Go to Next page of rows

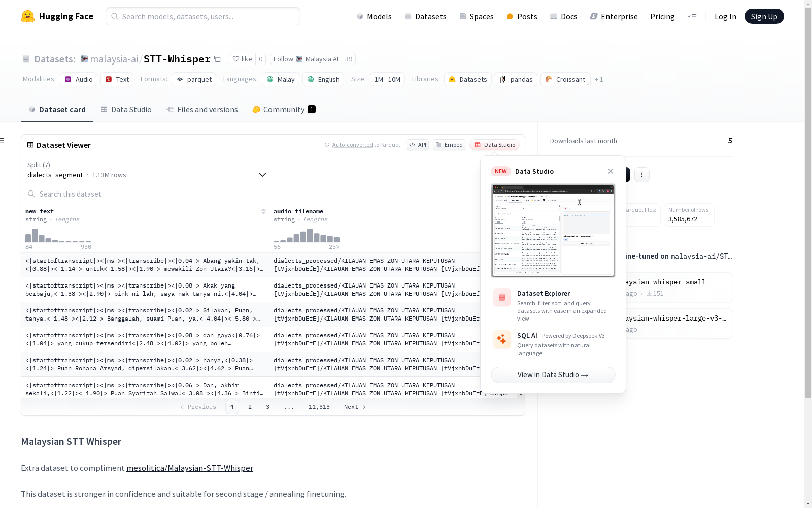[x=355, y=407]
